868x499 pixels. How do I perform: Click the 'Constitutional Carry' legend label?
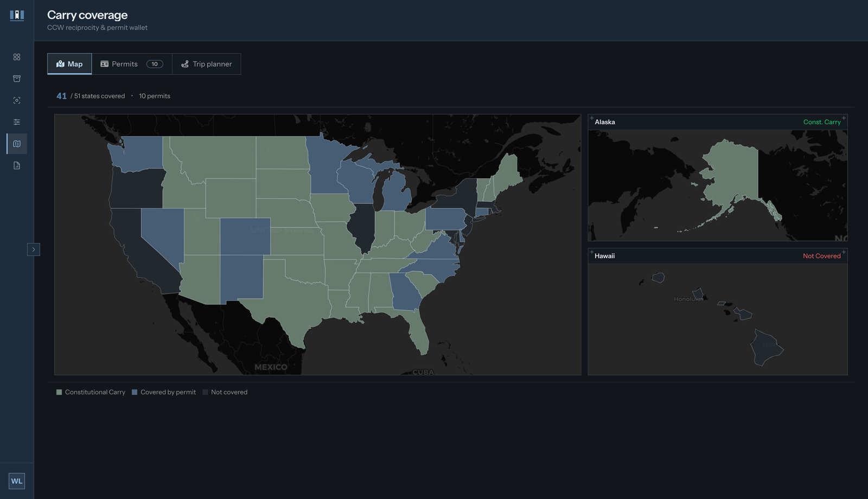(95, 392)
